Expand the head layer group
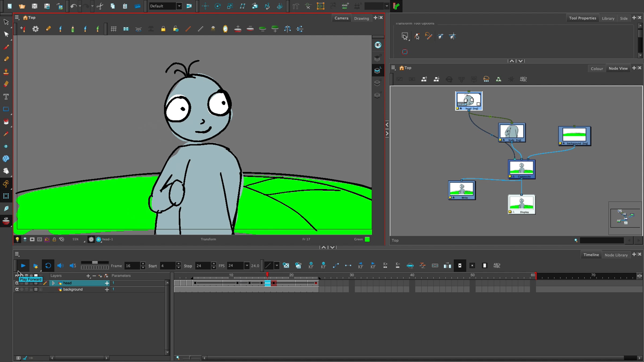Image resolution: width=644 pixels, height=362 pixels. 53,283
